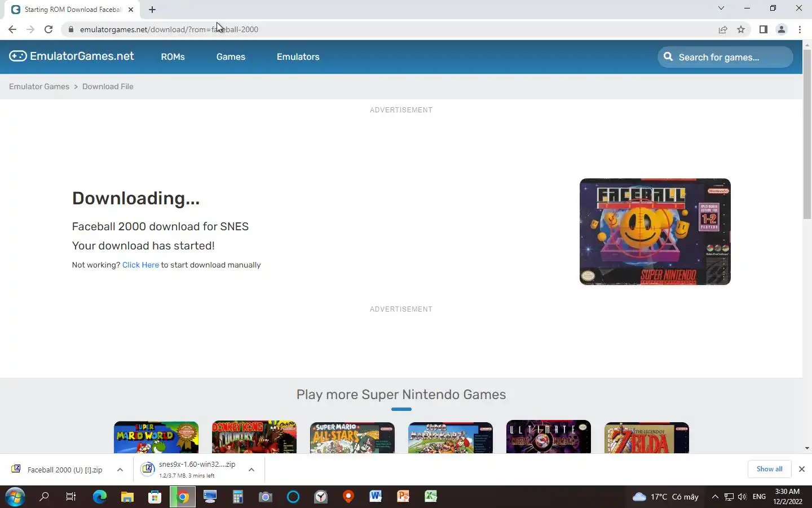The image size is (812, 508).
Task: Open the Chrome profile avatar
Action: [782, 29]
